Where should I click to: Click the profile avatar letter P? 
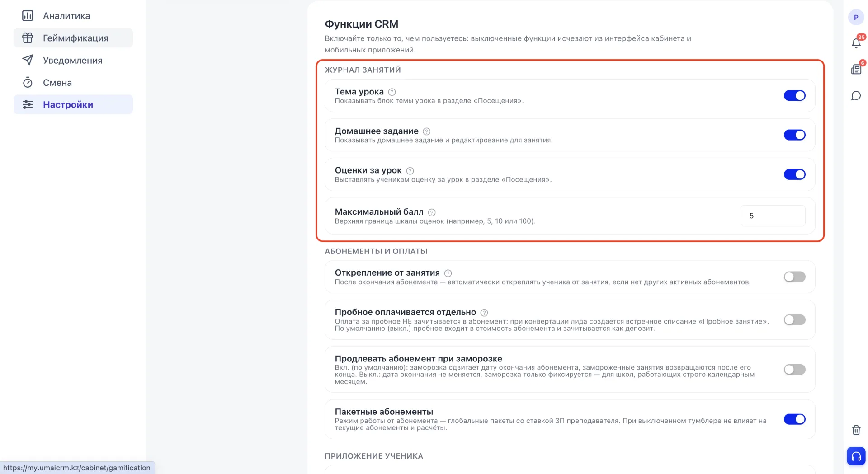click(x=856, y=17)
